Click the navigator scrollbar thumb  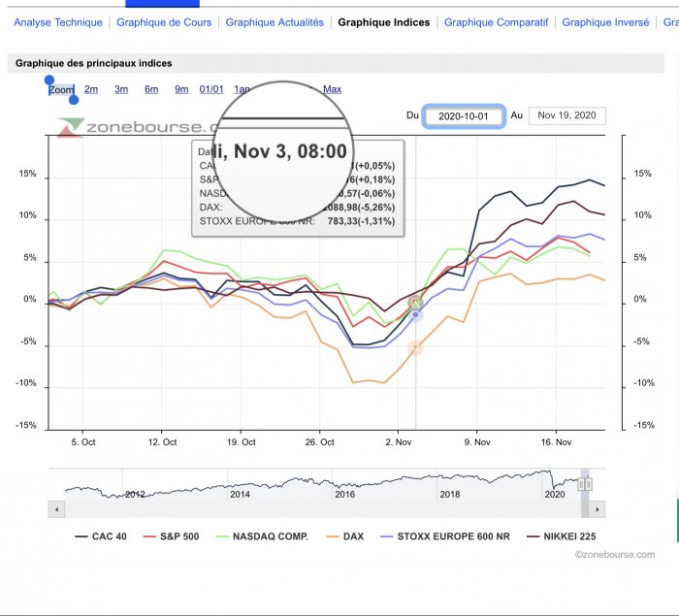pyautogui.click(x=585, y=509)
